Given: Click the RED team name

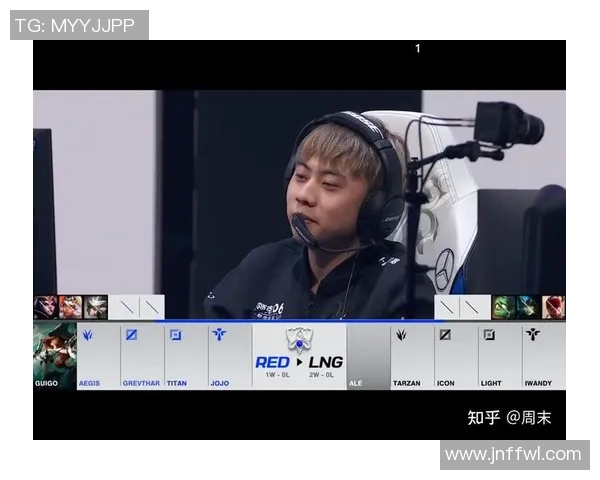Looking at the screenshot, I should tap(272, 362).
